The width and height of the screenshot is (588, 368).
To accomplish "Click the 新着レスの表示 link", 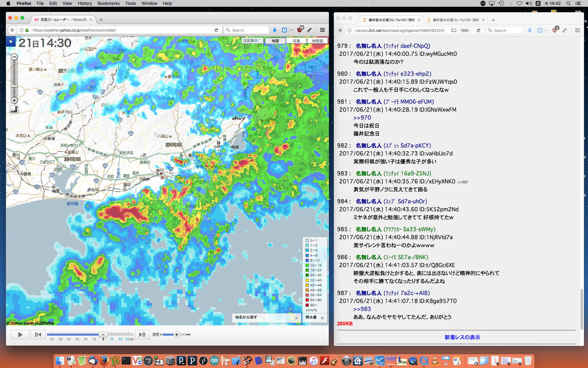I will (x=462, y=337).
